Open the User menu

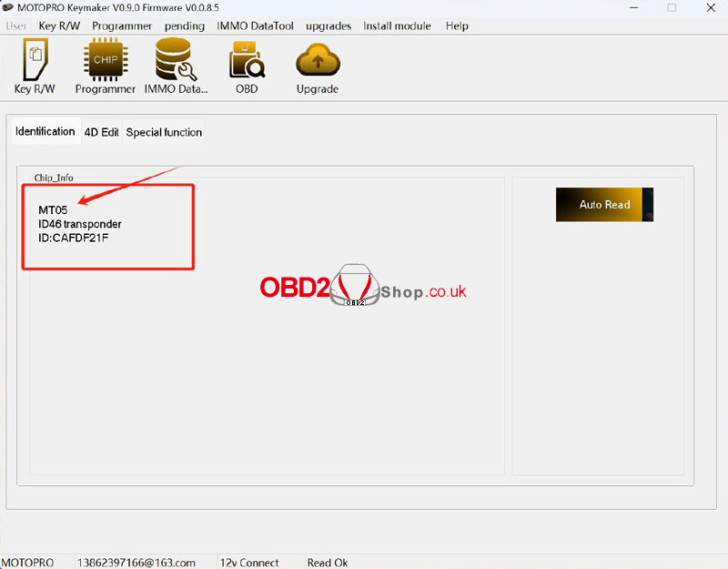16,26
